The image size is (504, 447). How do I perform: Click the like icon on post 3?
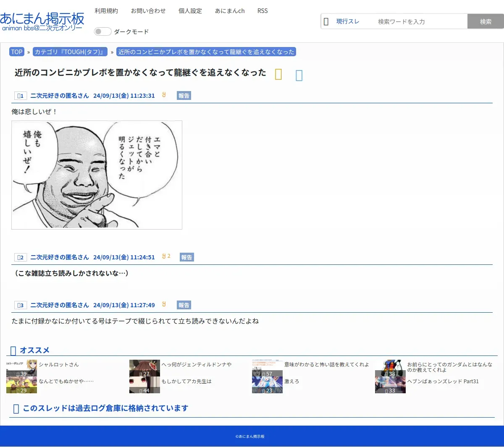[164, 304]
